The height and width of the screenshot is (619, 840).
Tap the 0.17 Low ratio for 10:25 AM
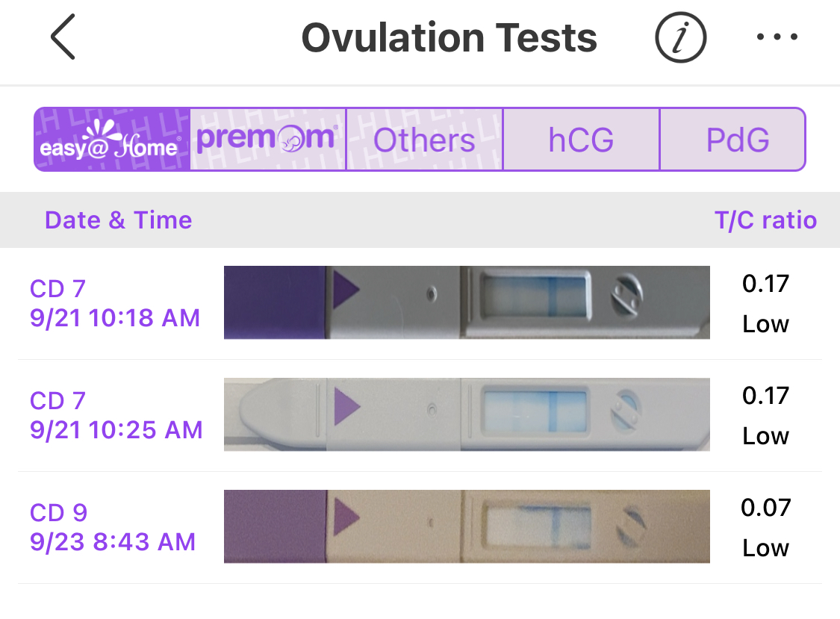tap(765, 415)
